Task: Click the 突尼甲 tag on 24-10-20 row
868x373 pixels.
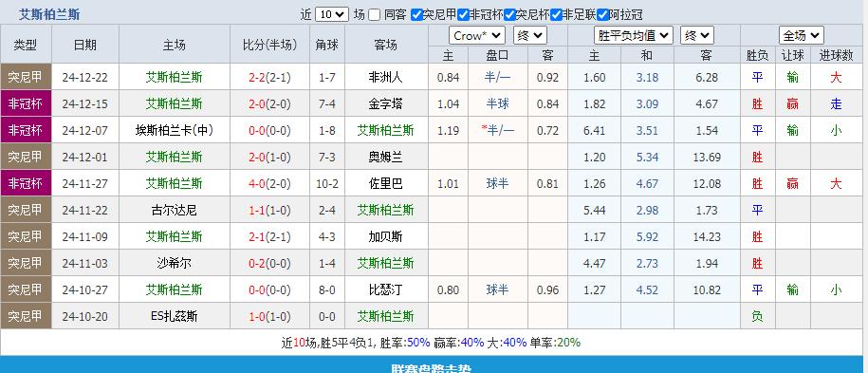Action: (x=26, y=316)
